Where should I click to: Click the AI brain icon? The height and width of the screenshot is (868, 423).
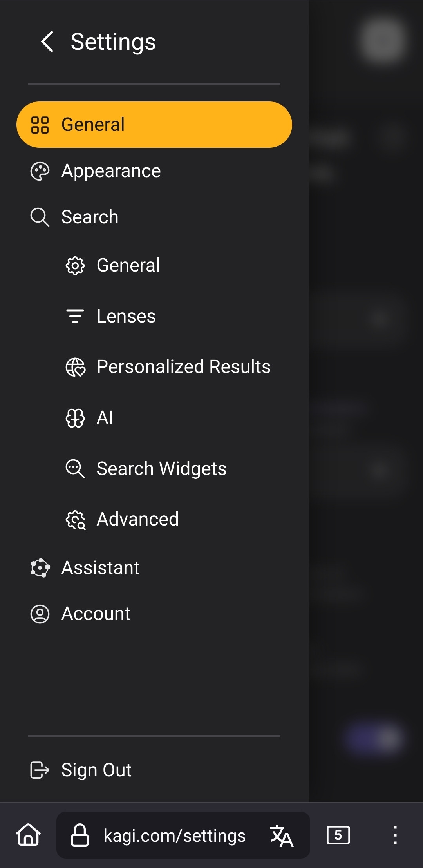pos(75,418)
